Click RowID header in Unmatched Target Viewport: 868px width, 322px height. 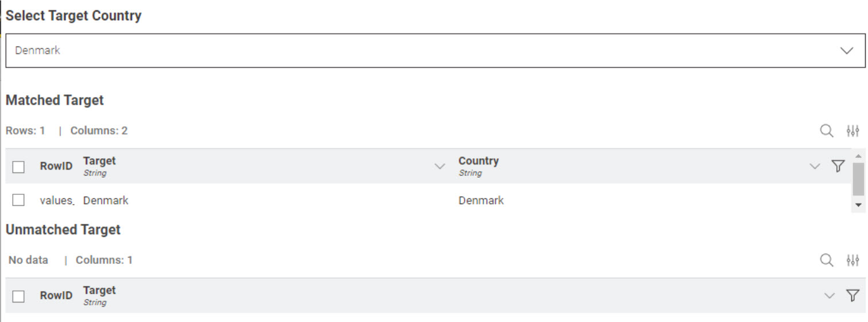pyautogui.click(x=56, y=296)
